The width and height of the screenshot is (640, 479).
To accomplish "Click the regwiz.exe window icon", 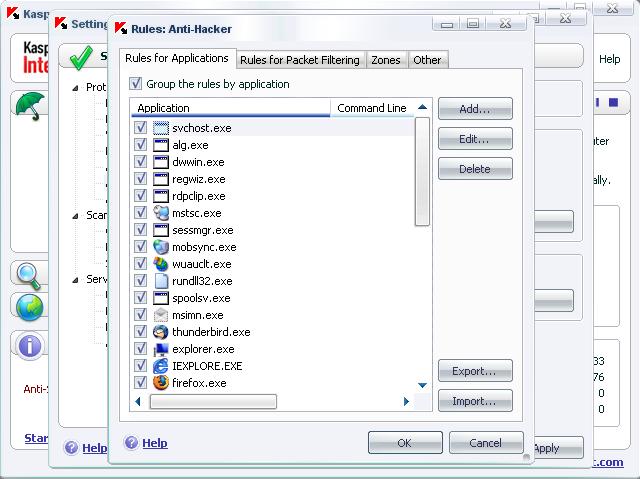I will point(161,179).
